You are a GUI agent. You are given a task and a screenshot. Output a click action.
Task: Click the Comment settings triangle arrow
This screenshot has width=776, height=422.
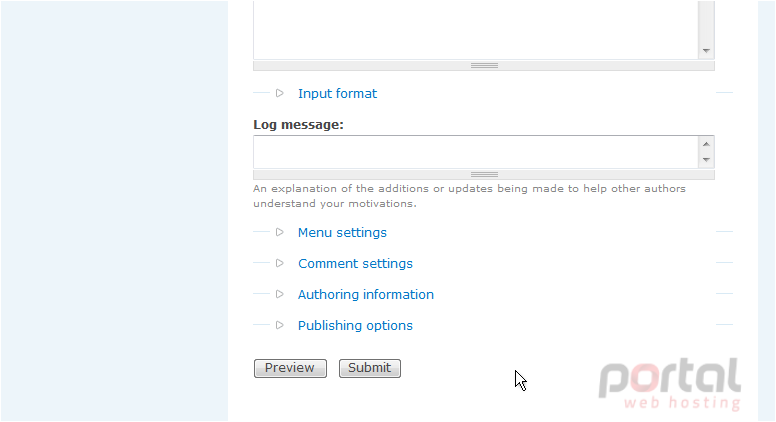click(280, 263)
